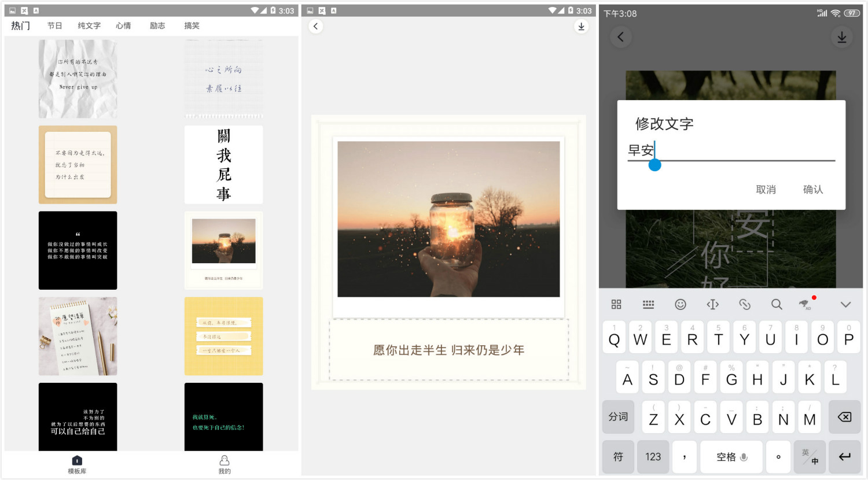Open keyboard grid menu icon
Image resolution: width=868 pixels, height=480 pixels.
point(616,304)
